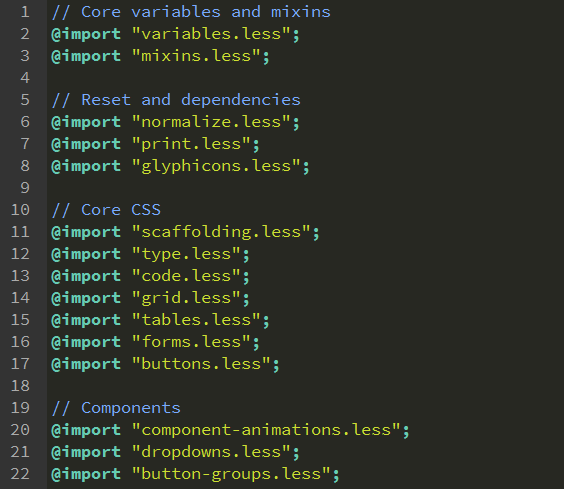Place cursor on "type.less" string
Image resolution: width=564 pixels, height=489 pixels.
pos(186,254)
